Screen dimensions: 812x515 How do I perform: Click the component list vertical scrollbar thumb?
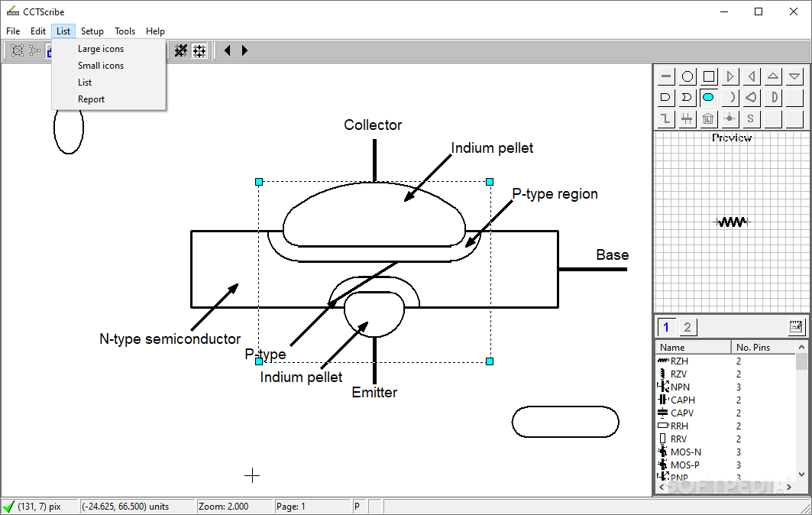[x=801, y=361]
